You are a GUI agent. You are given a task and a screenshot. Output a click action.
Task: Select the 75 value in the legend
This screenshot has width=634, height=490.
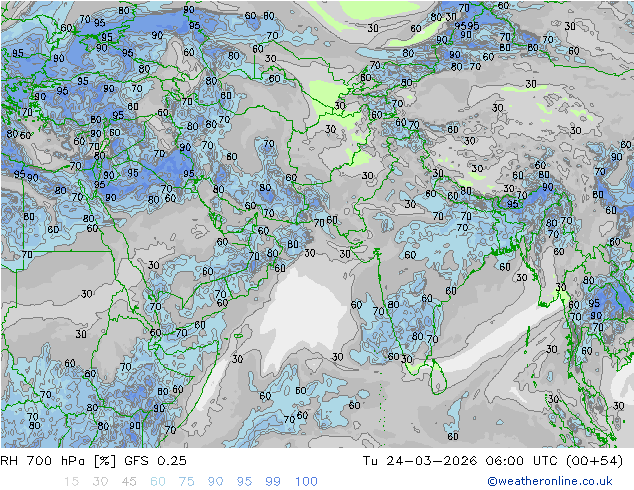[187, 482]
